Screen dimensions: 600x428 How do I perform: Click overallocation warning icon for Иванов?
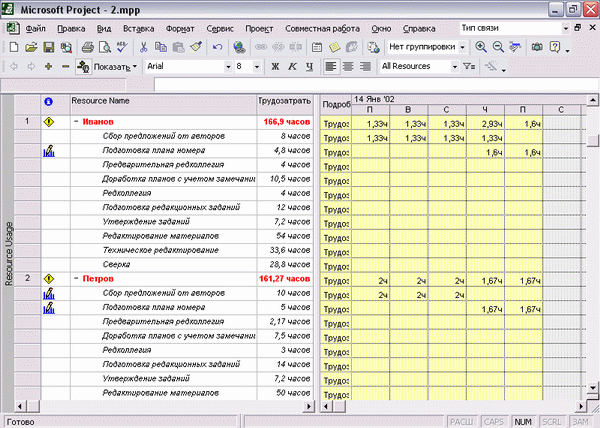tap(49, 122)
